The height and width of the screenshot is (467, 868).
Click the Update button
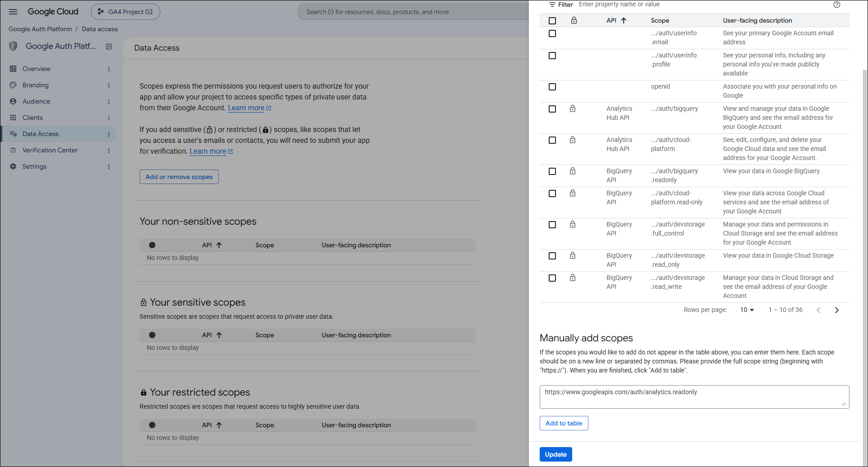(555, 454)
